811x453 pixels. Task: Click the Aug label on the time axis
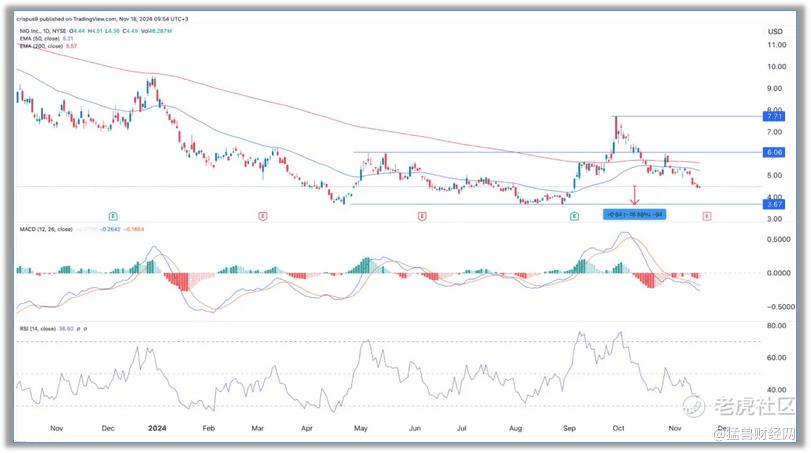[x=515, y=428]
